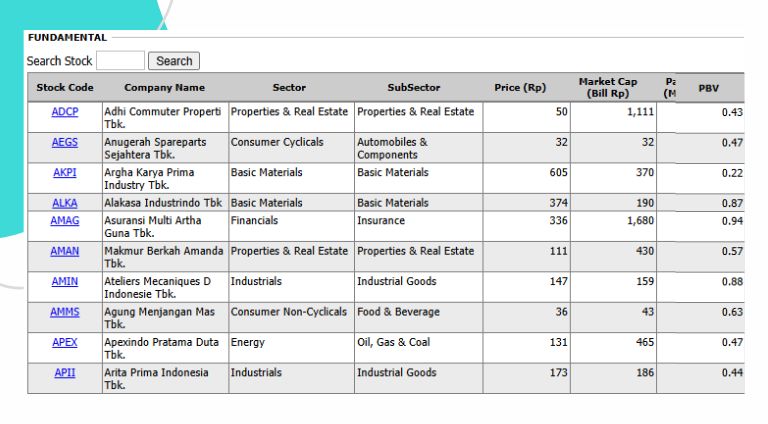768x424 pixels.
Task: Click the PBV value 0.88
Action: coord(732,282)
